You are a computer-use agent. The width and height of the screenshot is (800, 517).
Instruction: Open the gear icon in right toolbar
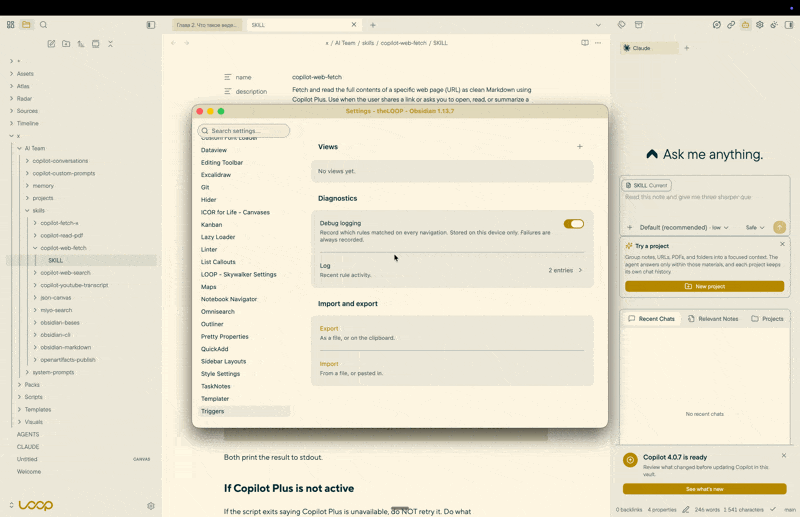[760, 24]
